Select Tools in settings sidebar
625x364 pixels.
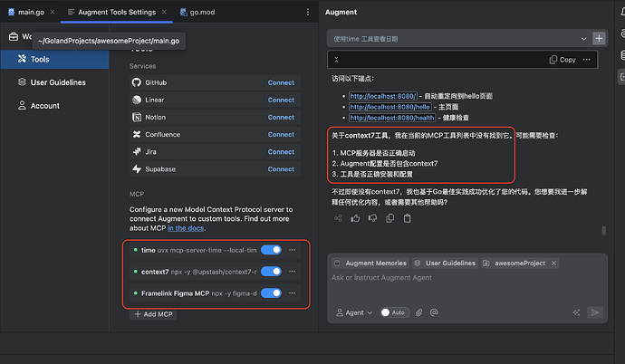click(54, 60)
